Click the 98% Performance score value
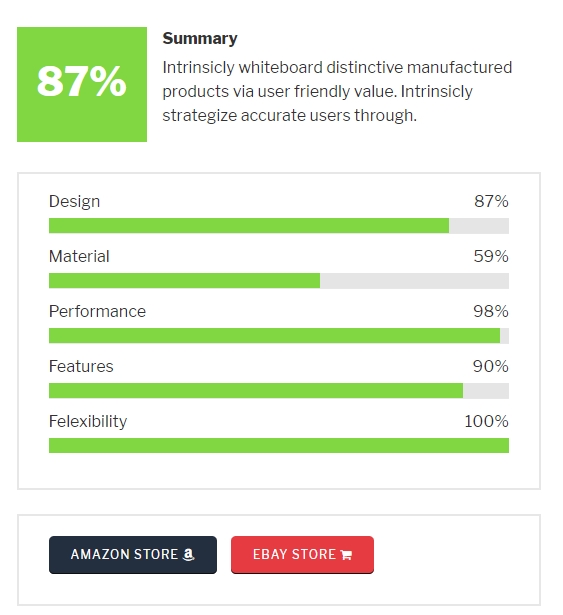The height and width of the screenshot is (615, 563). [x=491, y=311]
